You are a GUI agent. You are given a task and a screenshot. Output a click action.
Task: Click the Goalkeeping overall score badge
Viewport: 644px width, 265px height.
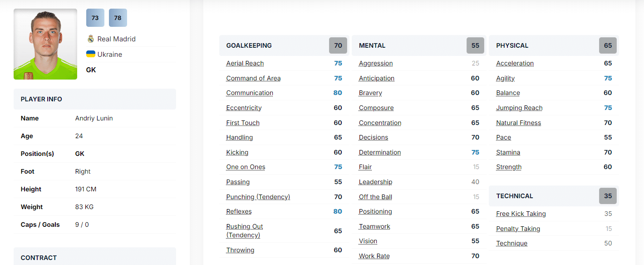(338, 45)
